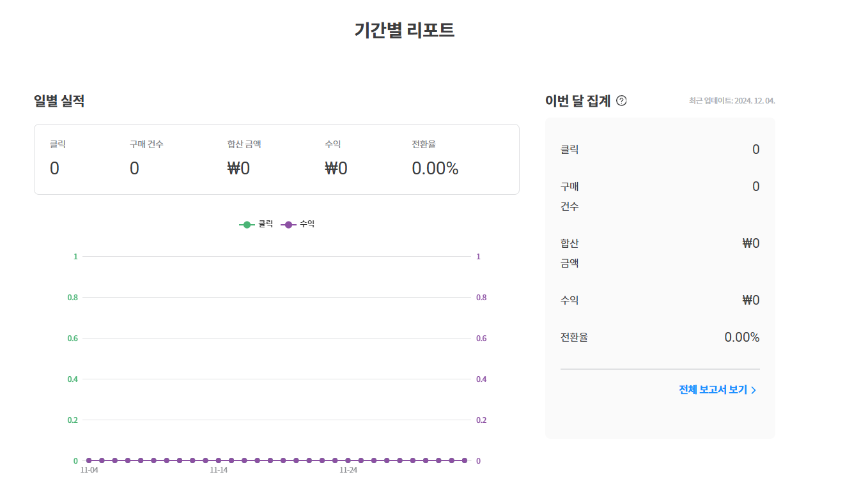Toggle the 클릭 series in the chart legend
The height and width of the screenshot is (502, 868).
point(258,224)
